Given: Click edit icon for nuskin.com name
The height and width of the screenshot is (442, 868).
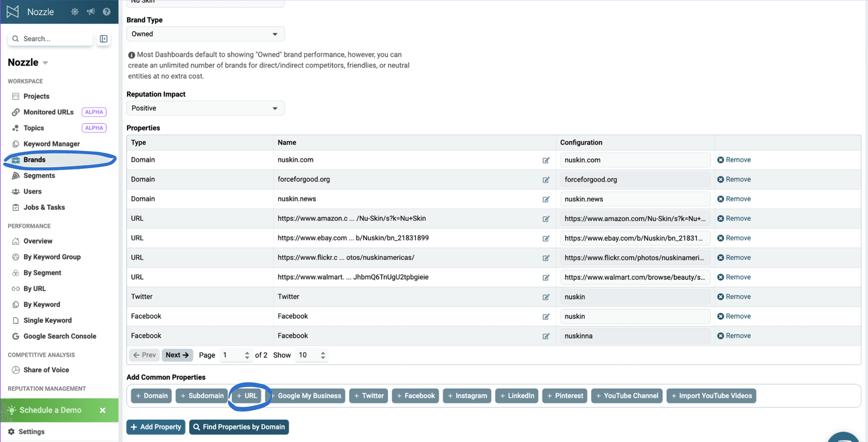Looking at the screenshot, I should [x=546, y=160].
